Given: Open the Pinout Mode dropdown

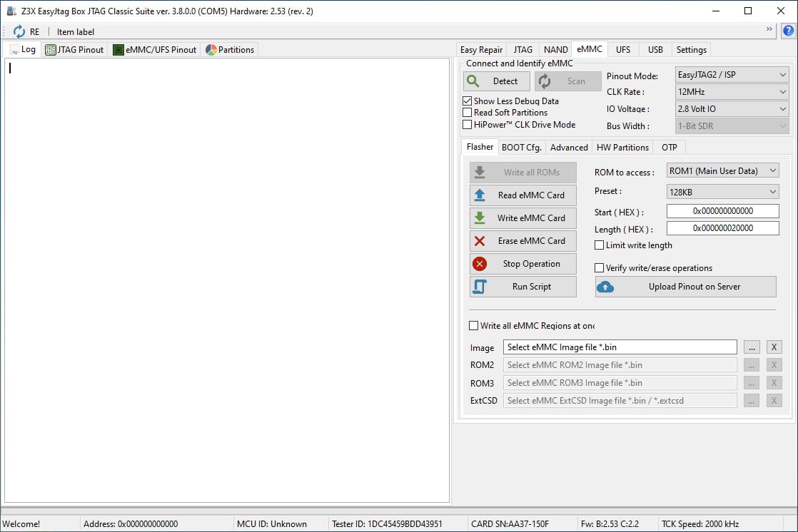Looking at the screenshot, I should coord(732,75).
